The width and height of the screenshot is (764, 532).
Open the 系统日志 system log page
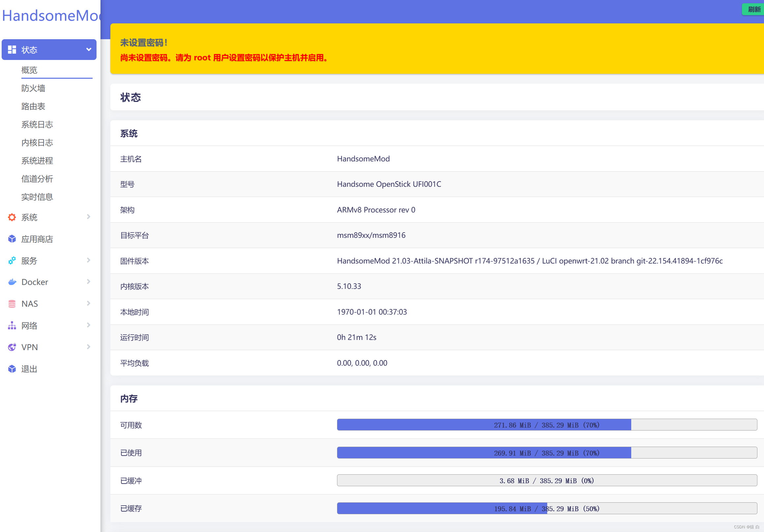pos(37,125)
